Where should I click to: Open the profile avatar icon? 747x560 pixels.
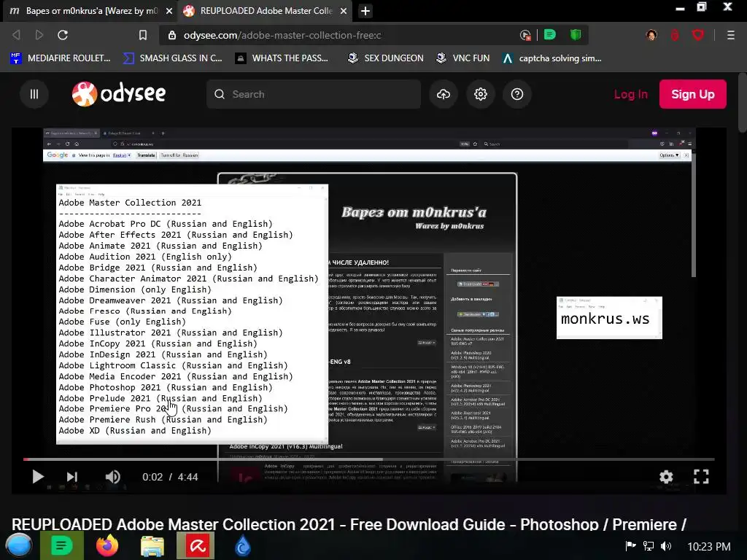click(x=651, y=35)
